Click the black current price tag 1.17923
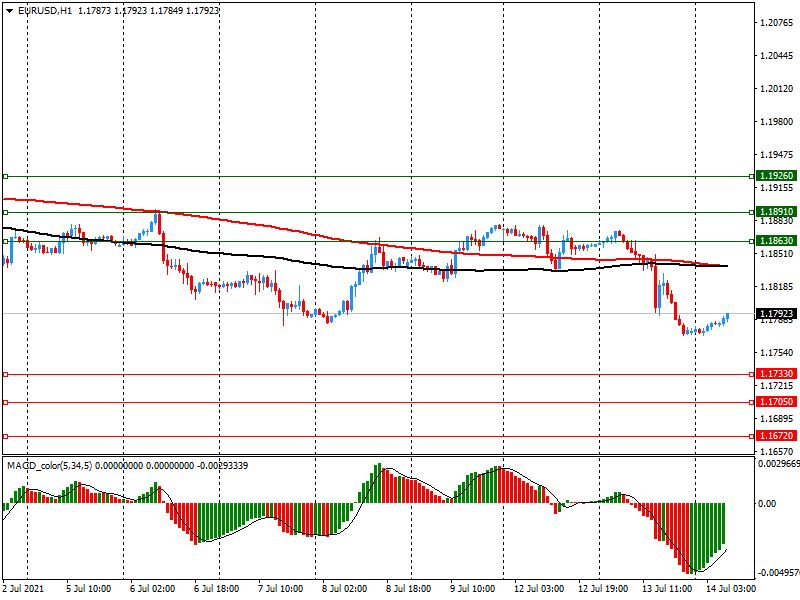 point(776,314)
